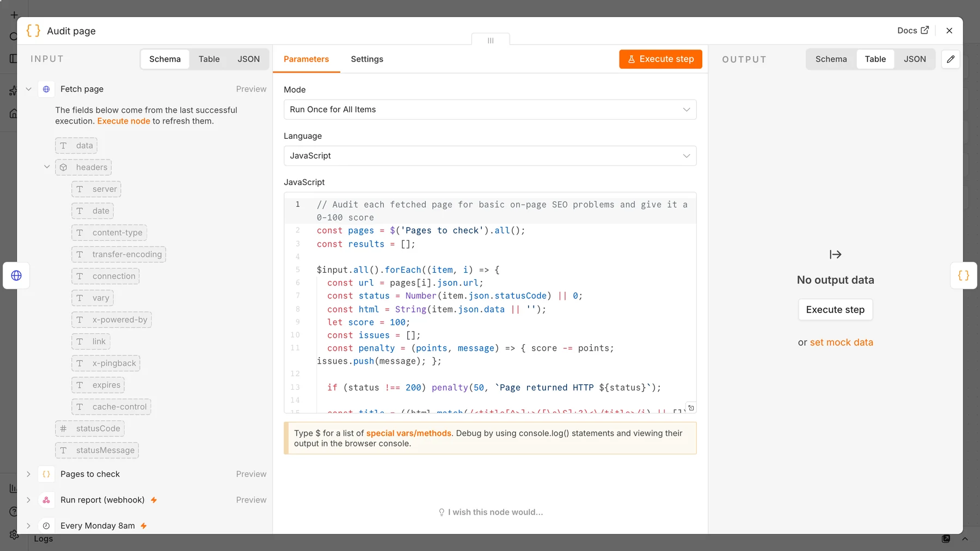Switch input view to JSON tab
Screen dimensions: 980x551
249,59
